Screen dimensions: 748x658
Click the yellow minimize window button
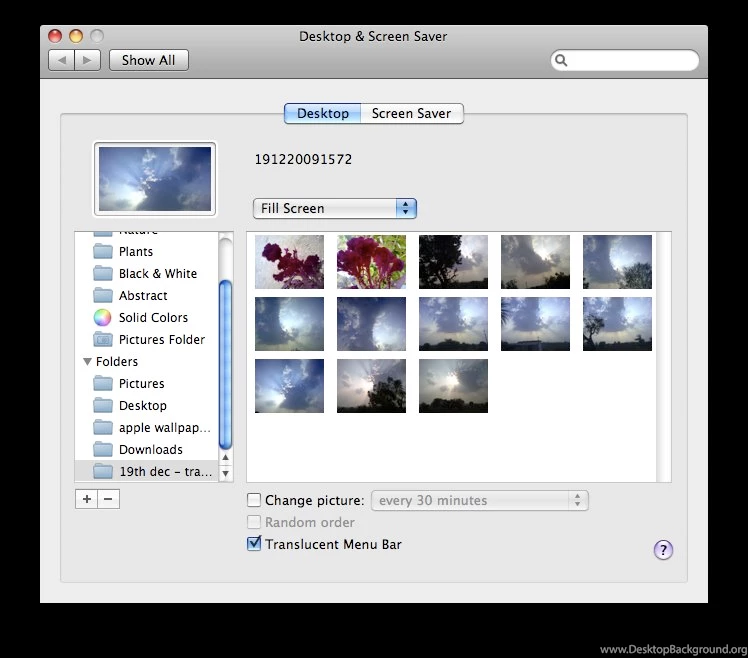click(x=76, y=36)
